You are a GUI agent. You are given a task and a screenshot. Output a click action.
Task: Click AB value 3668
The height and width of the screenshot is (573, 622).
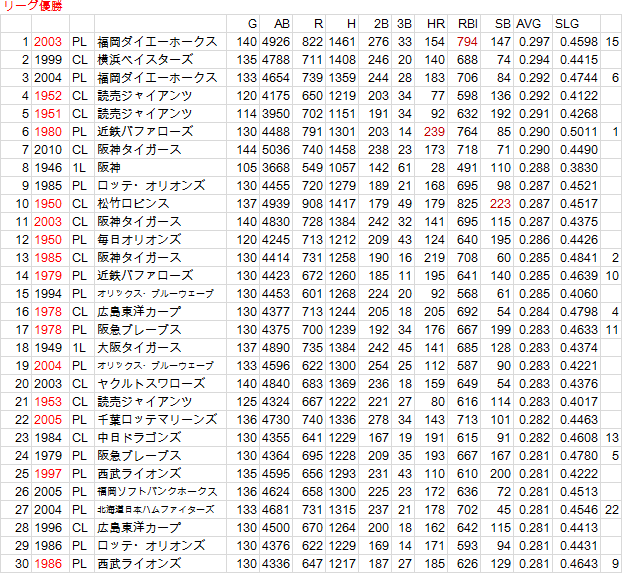tap(276, 168)
